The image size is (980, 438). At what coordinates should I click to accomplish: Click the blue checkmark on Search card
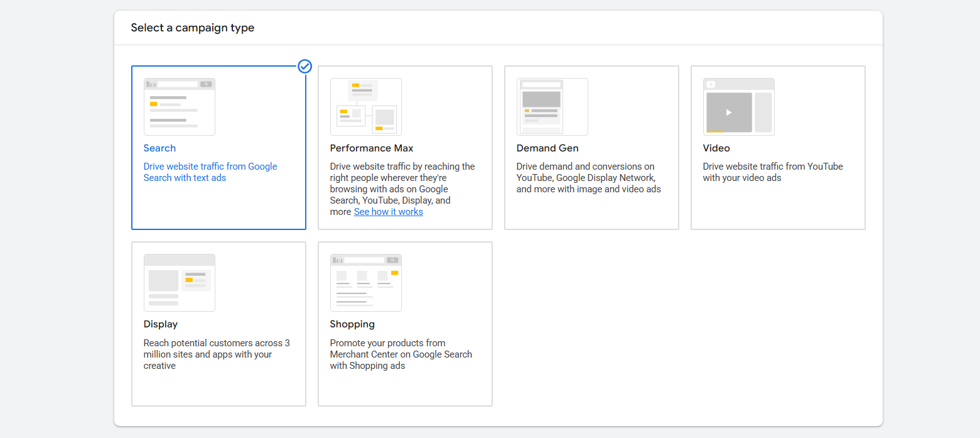(305, 66)
